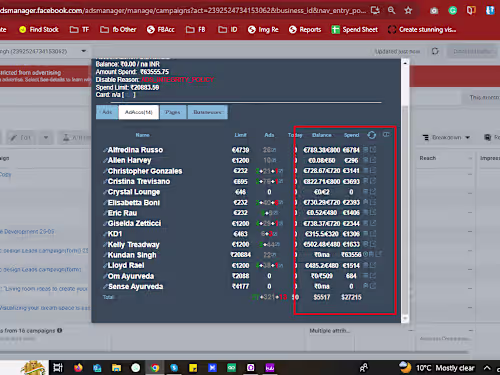
Task: Open the Reports bookmark
Action: pyautogui.click(x=305, y=30)
